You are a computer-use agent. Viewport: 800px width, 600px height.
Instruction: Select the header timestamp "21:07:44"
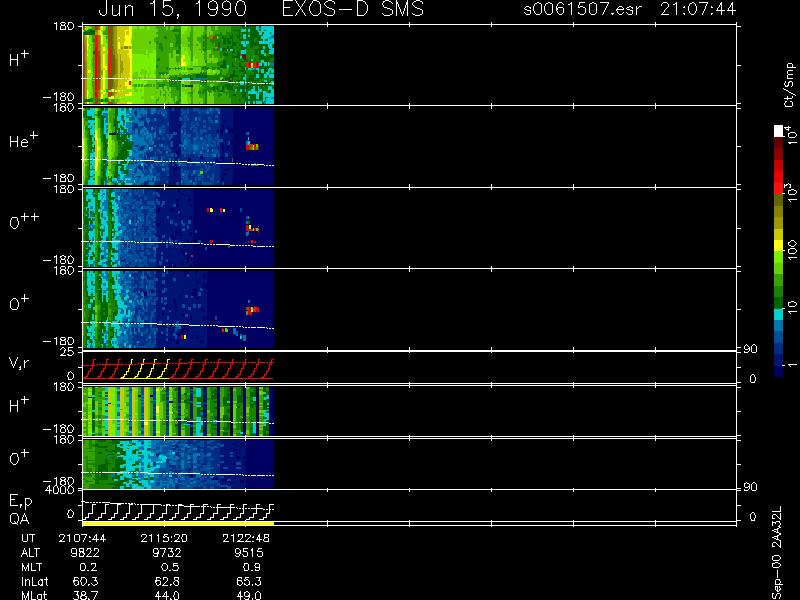click(x=698, y=9)
